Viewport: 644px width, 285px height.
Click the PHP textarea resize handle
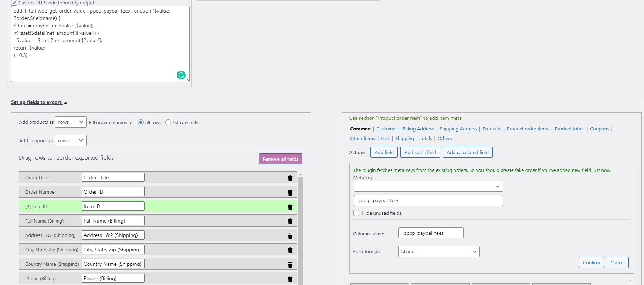pos(187,80)
